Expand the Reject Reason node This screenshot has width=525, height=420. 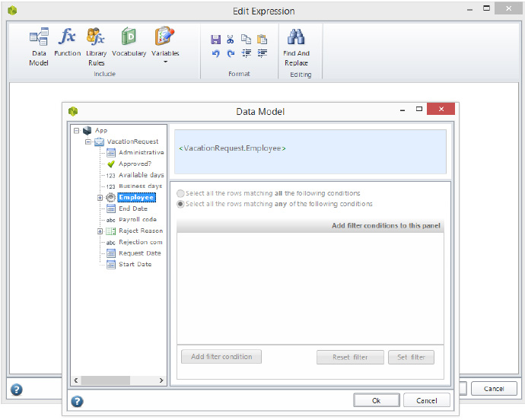click(x=100, y=231)
